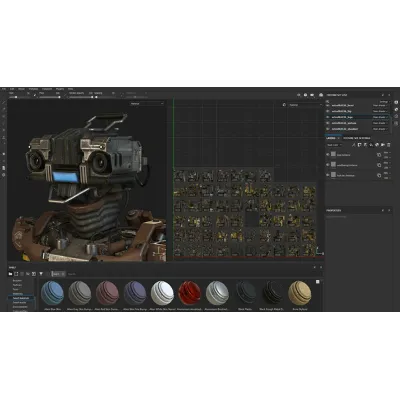Click the add smart material icon in Layers
The image size is (400, 400).
point(377,145)
